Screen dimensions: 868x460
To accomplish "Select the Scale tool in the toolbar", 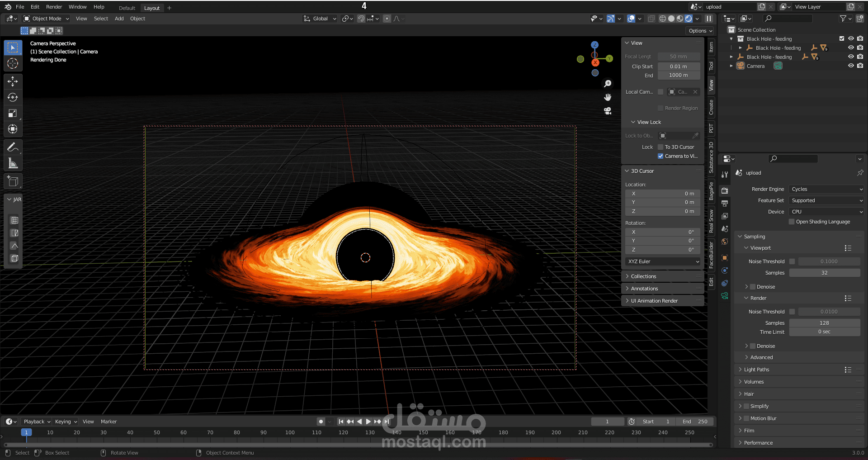I will [x=13, y=113].
